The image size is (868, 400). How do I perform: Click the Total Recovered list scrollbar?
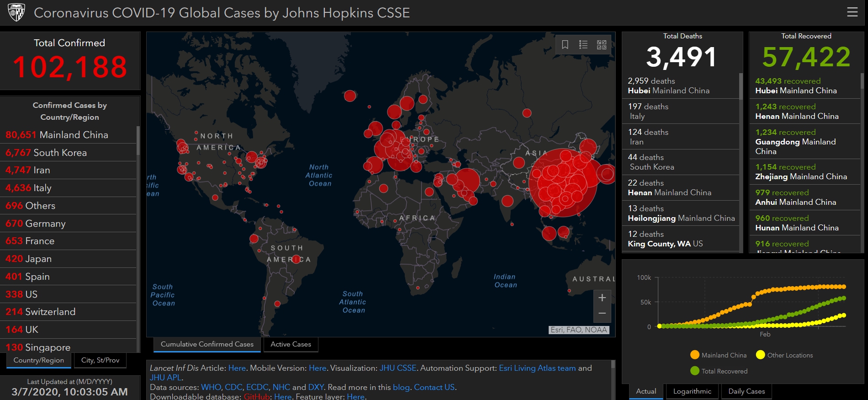tap(862, 81)
